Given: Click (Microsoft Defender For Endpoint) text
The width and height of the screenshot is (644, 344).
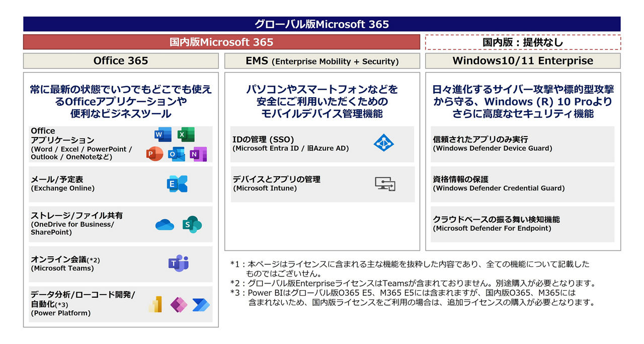Looking at the screenshot, I should coord(492,229).
